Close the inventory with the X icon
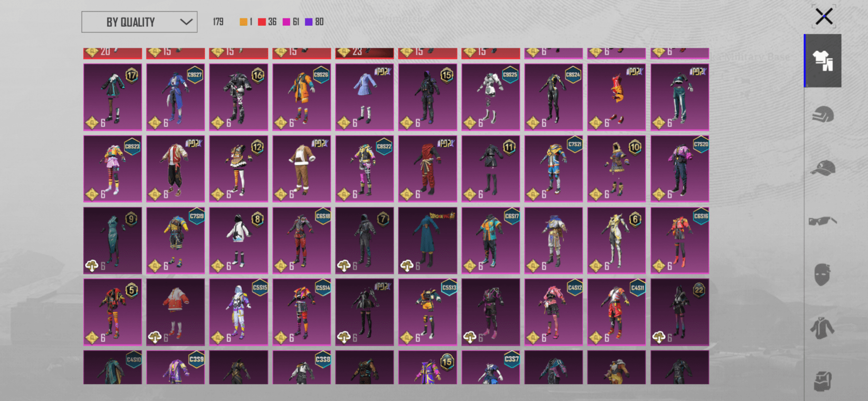868x401 pixels. click(x=824, y=17)
